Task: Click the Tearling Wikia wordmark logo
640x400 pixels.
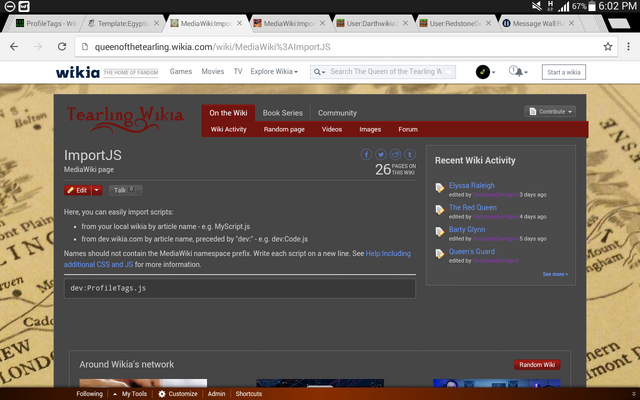Action: click(125, 119)
